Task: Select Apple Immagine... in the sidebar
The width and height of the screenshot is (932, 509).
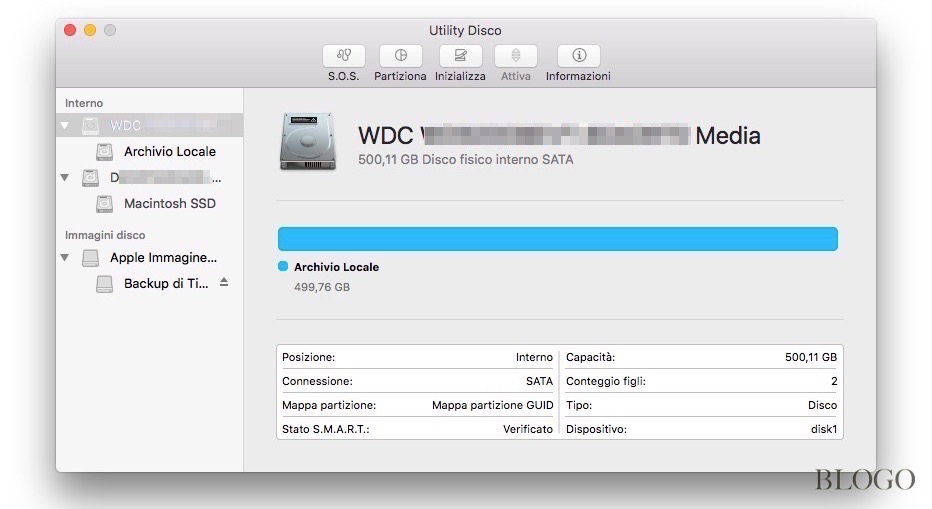Action: (x=163, y=258)
